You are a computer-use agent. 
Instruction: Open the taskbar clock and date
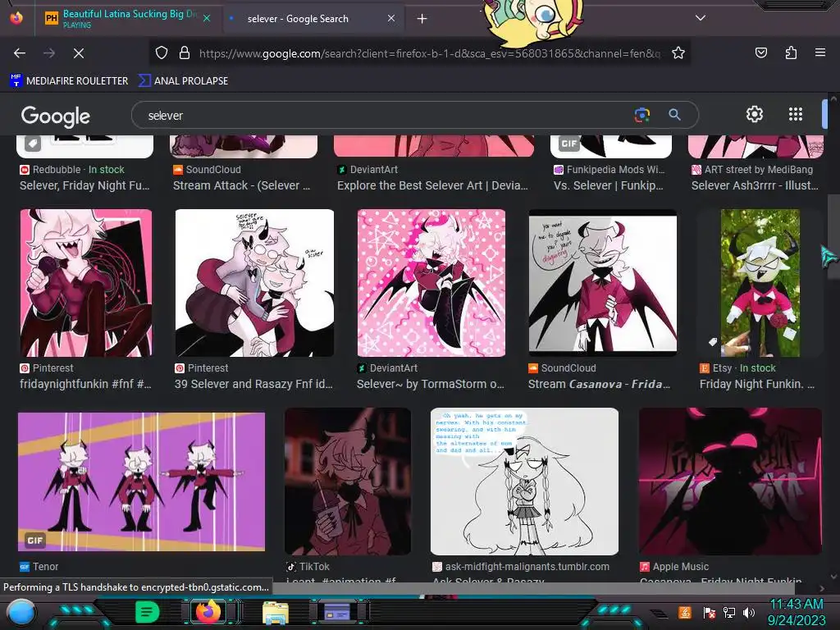pos(796,612)
